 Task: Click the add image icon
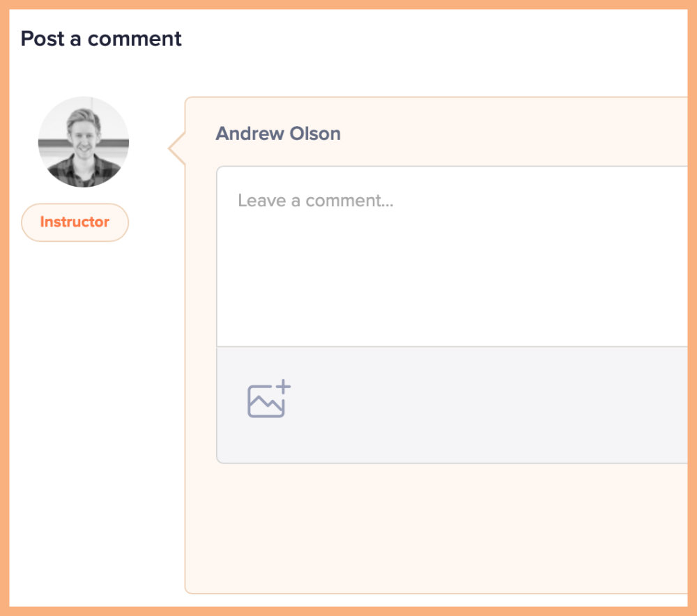point(269,399)
